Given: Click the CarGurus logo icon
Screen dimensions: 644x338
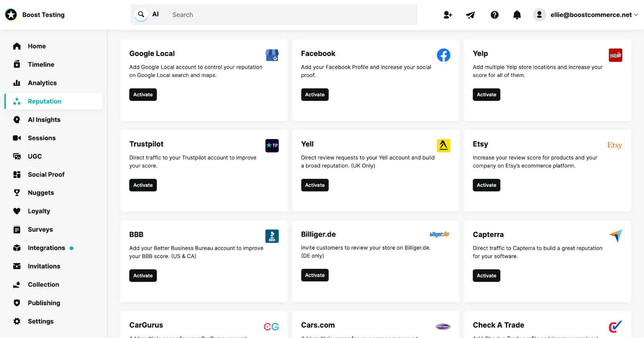Looking at the screenshot, I should (x=271, y=327).
